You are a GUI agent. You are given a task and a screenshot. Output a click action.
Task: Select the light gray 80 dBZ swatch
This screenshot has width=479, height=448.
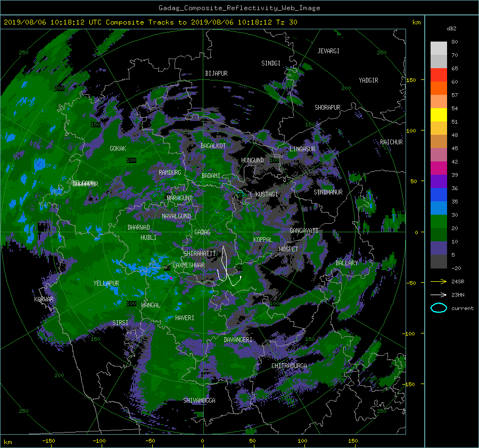pyautogui.click(x=439, y=48)
